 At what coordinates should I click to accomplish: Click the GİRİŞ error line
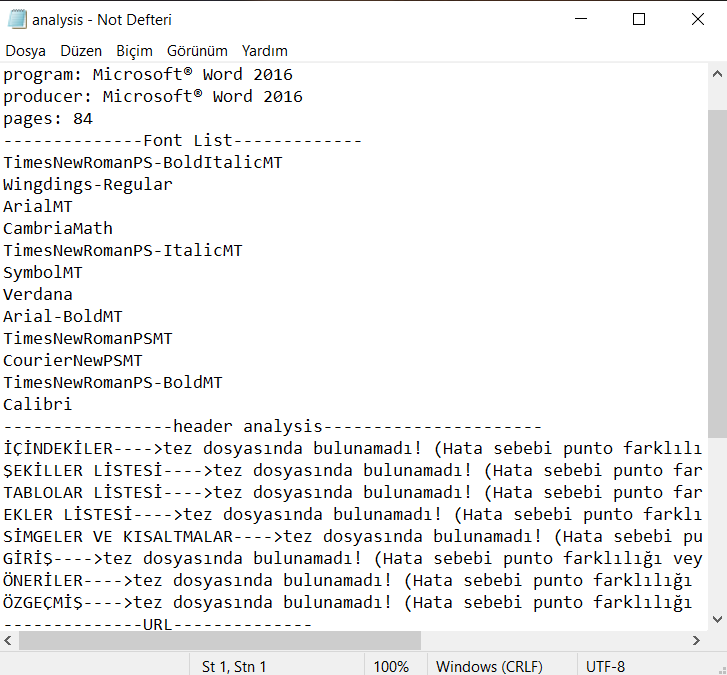click(x=352, y=559)
